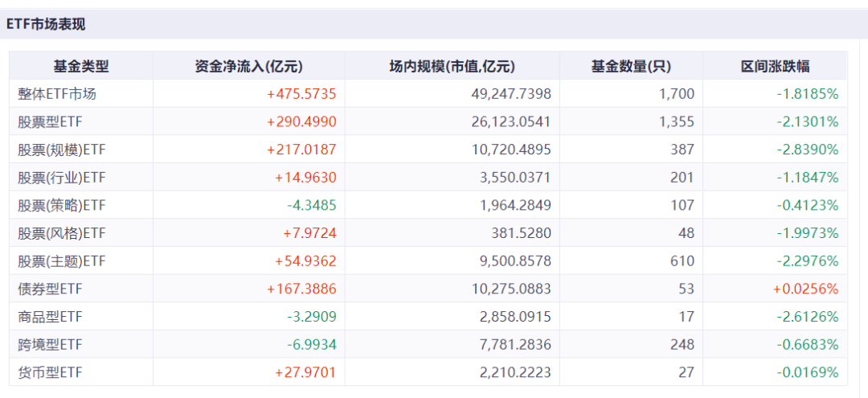Click the change value -2.1301%
868x398 pixels.
tap(808, 121)
